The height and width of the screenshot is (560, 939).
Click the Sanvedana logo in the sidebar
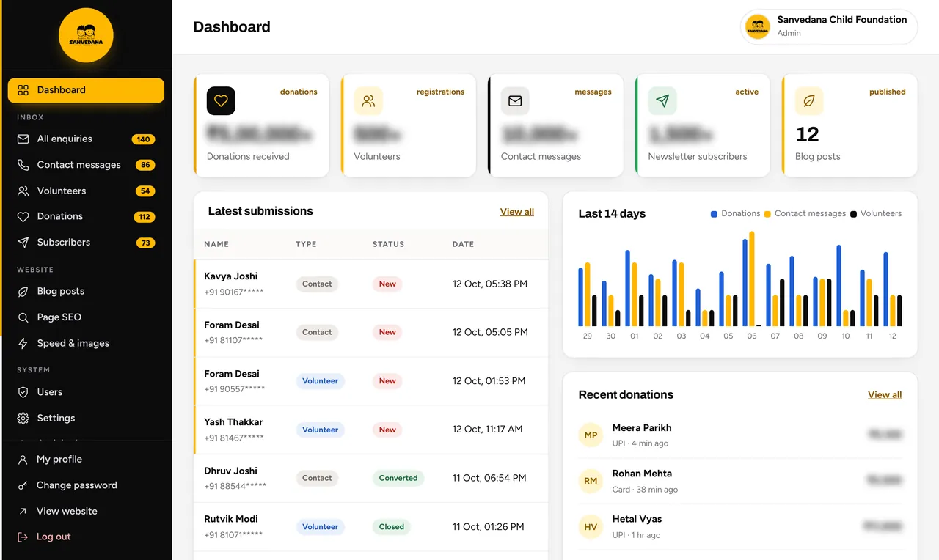tap(86, 35)
